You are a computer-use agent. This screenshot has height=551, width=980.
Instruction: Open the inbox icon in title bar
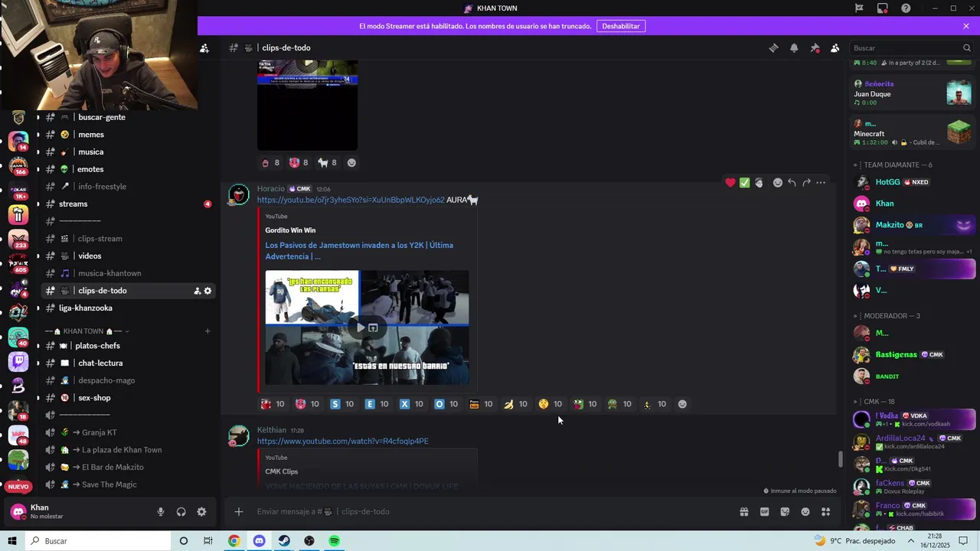(x=883, y=8)
